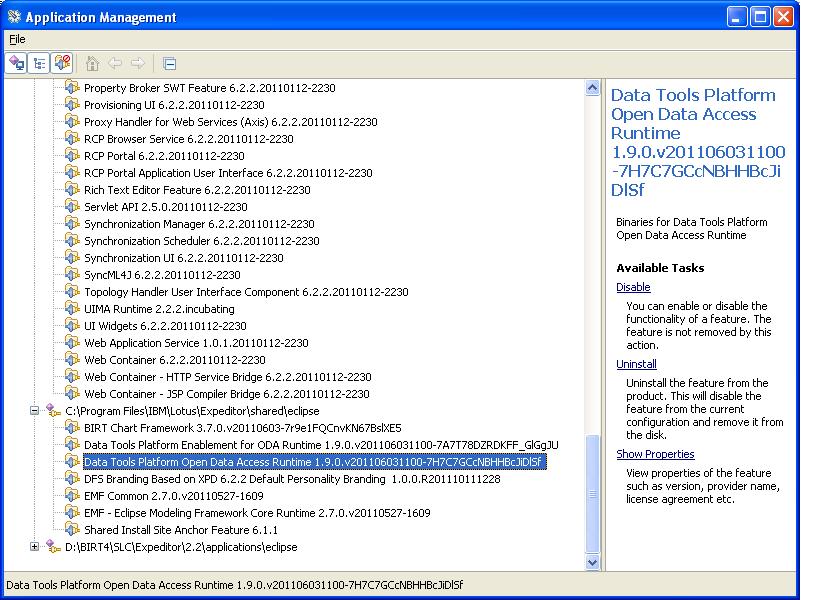Click the first toolbar icon with monitor
Screen dimensions: 840x600
coord(17,63)
